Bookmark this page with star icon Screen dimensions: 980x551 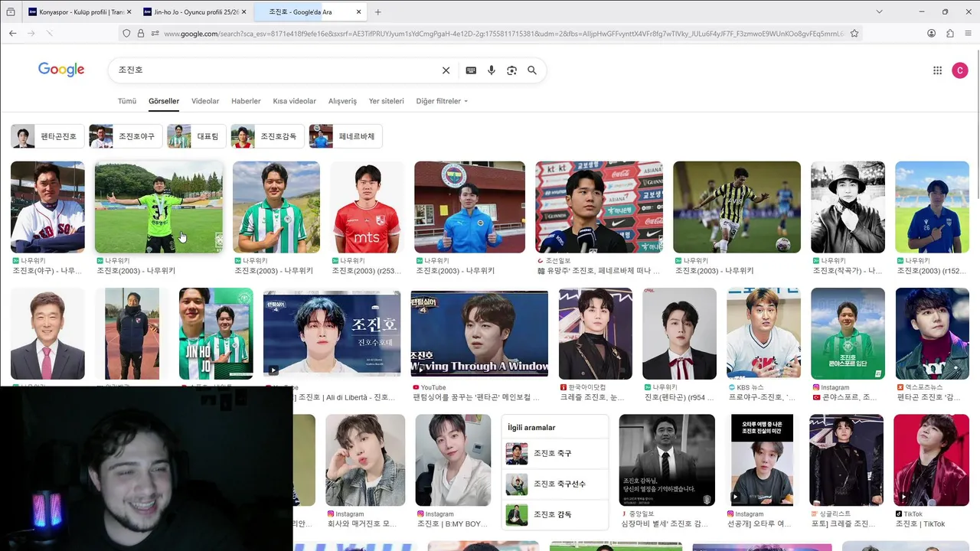click(854, 33)
